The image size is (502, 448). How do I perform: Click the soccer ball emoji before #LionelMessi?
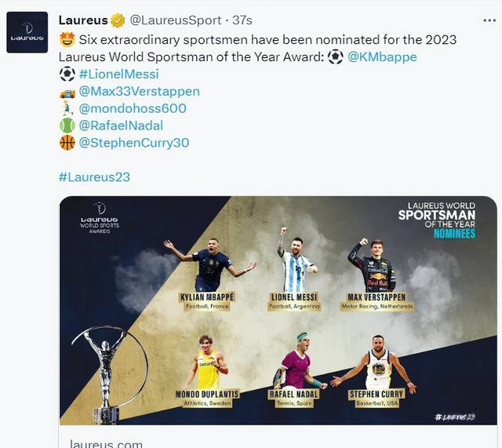point(67,74)
